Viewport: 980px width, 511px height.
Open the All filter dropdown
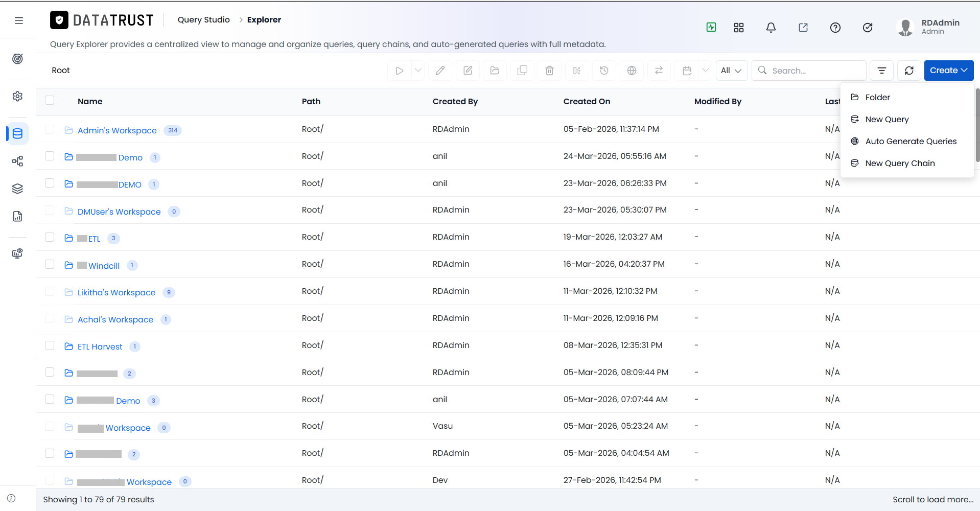click(732, 71)
